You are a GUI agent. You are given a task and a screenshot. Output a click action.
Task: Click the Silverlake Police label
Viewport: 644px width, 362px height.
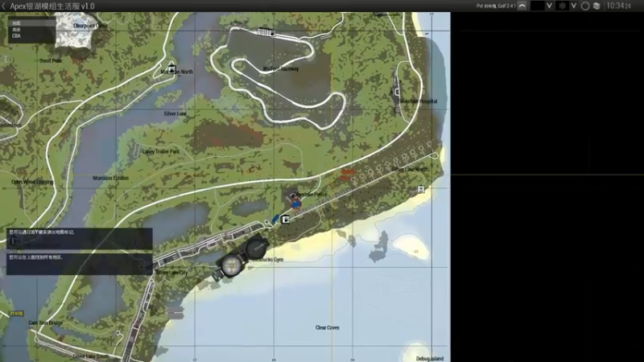click(312, 194)
